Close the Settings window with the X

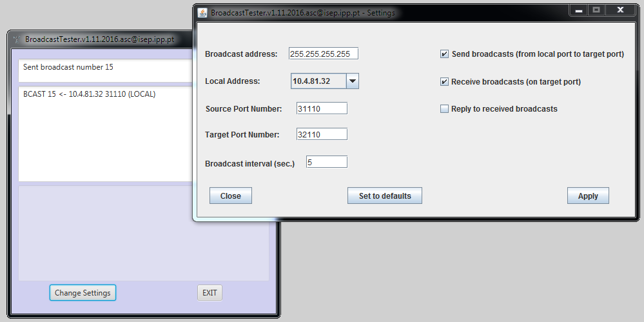tap(620, 10)
